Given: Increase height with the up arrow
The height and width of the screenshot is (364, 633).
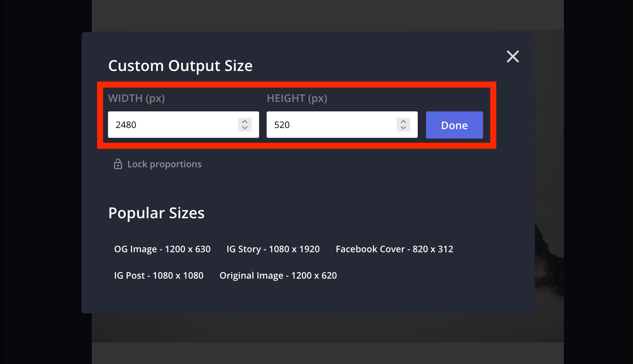Looking at the screenshot, I should 403,122.
